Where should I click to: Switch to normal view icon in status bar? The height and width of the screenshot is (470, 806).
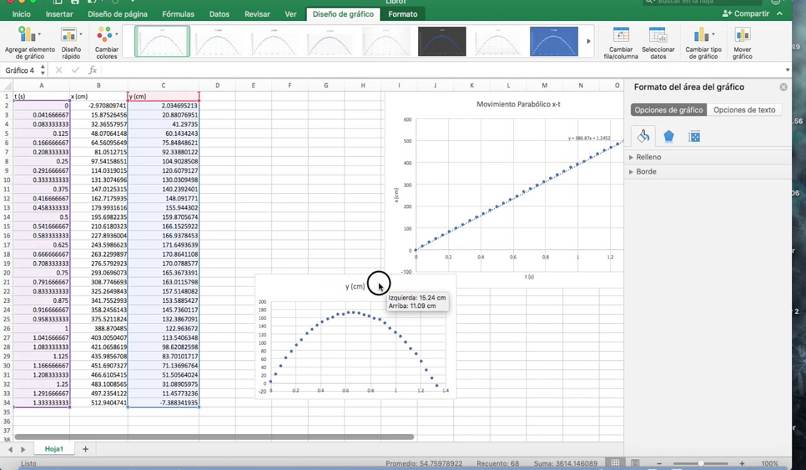[615, 463]
